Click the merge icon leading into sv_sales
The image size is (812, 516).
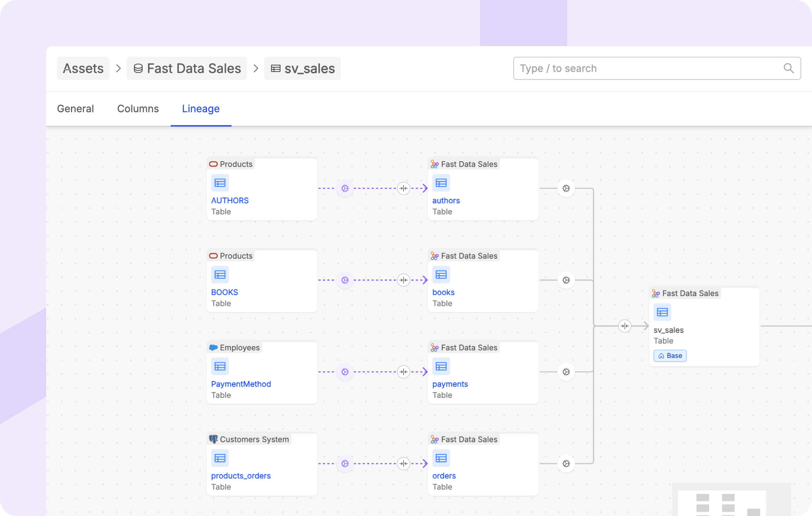pyautogui.click(x=625, y=326)
